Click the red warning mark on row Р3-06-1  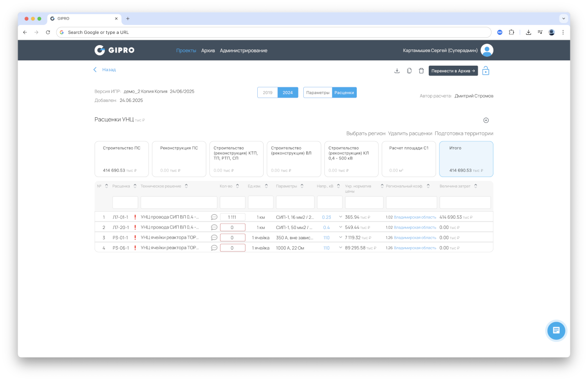(135, 248)
